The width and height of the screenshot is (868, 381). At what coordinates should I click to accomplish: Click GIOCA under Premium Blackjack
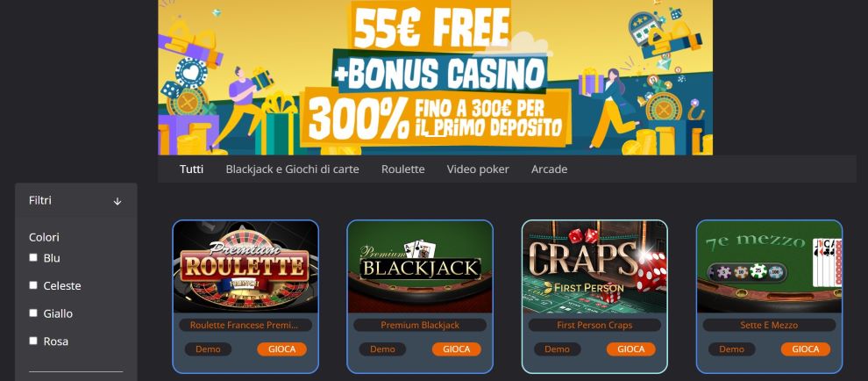(x=457, y=349)
